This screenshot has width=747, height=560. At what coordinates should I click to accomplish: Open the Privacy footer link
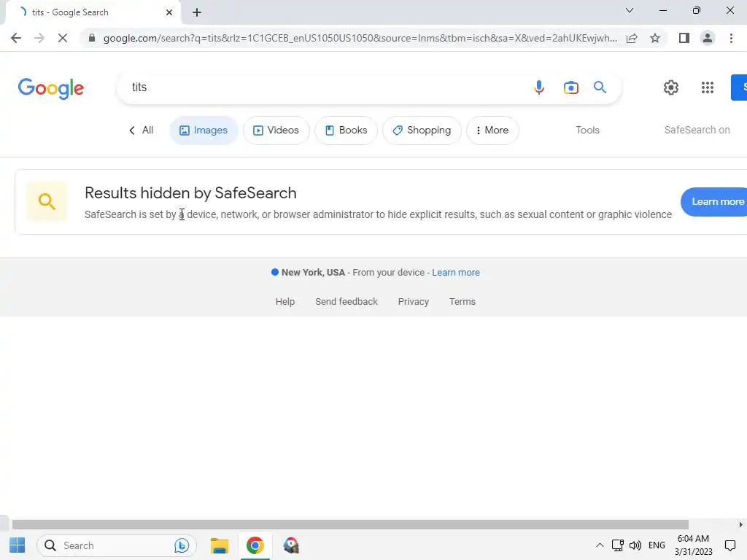(414, 301)
